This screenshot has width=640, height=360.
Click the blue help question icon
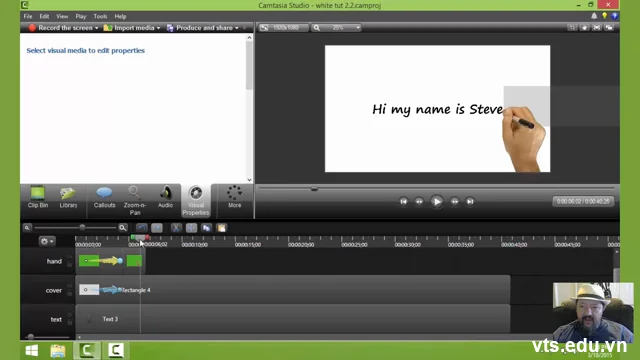[x=615, y=16]
